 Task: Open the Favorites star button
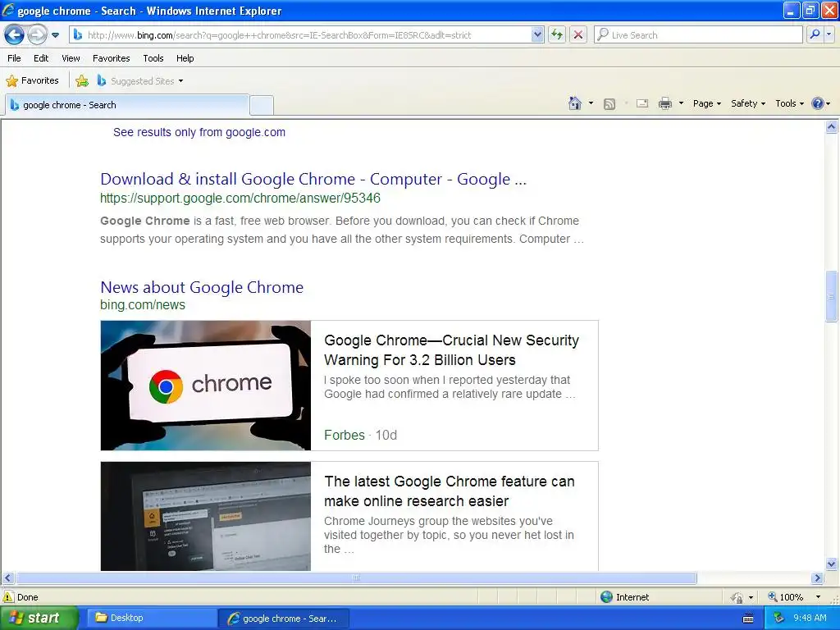click(33, 81)
